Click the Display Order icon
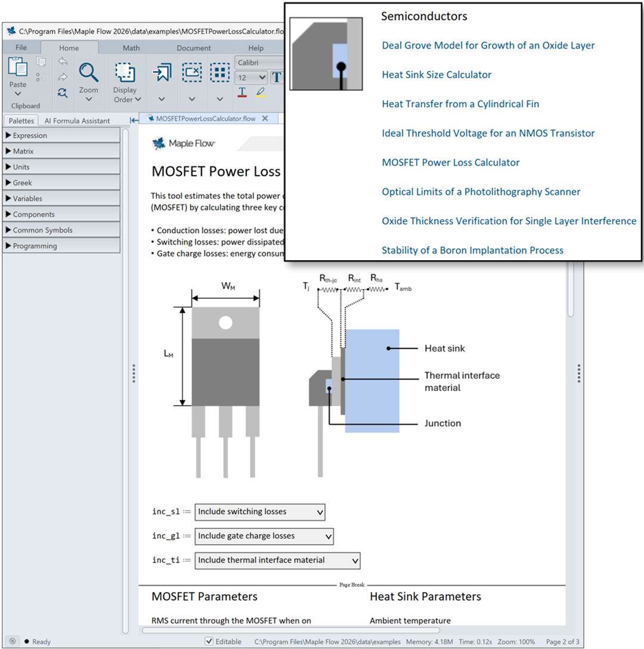 125,72
